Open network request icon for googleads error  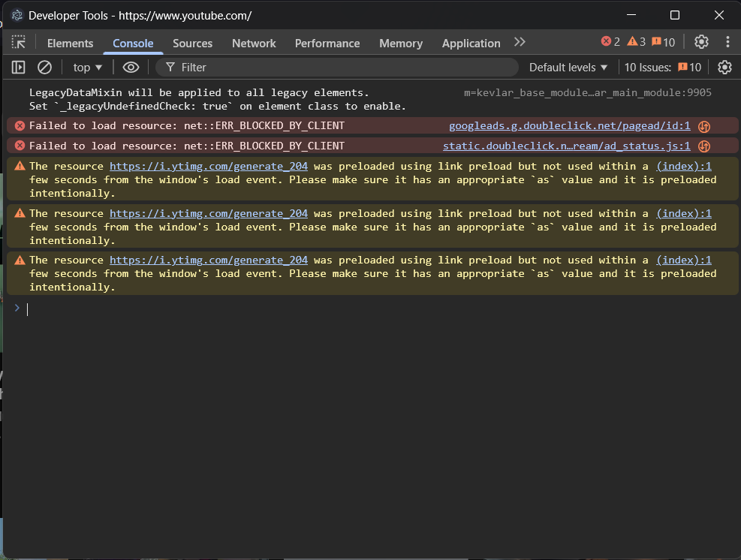[x=704, y=126]
